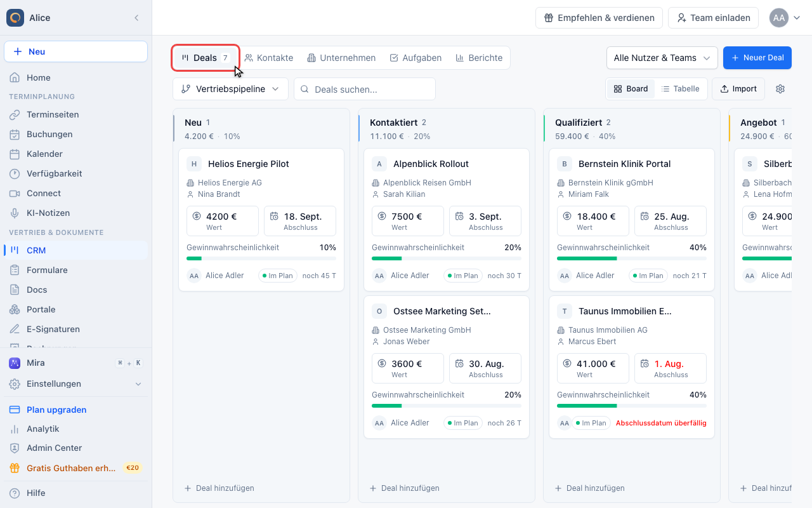Switch to Board view

631,89
